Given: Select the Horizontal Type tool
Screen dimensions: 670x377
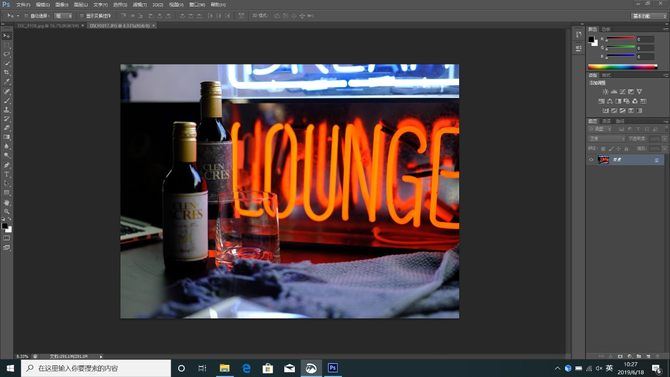Looking at the screenshot, I should (x=6, y=174).
